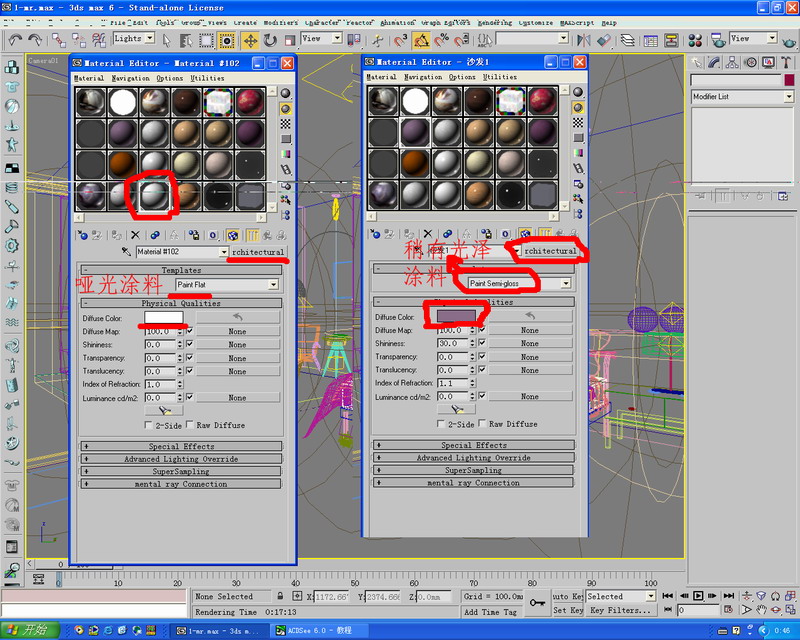The height and width of the screenshot is (640, 800).
Task: Enable Raw Diffuse checkbox in left editor
Action: [190, 425]
